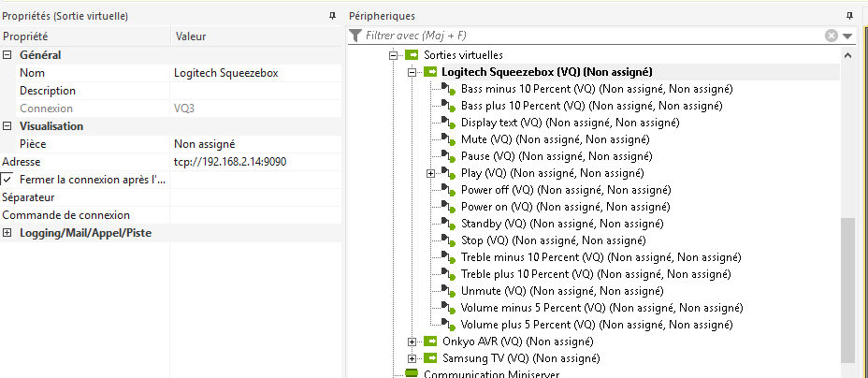Viewport: 868px width, 378px height.
Task: Click the Stop command icon
Action: (448, 240)
